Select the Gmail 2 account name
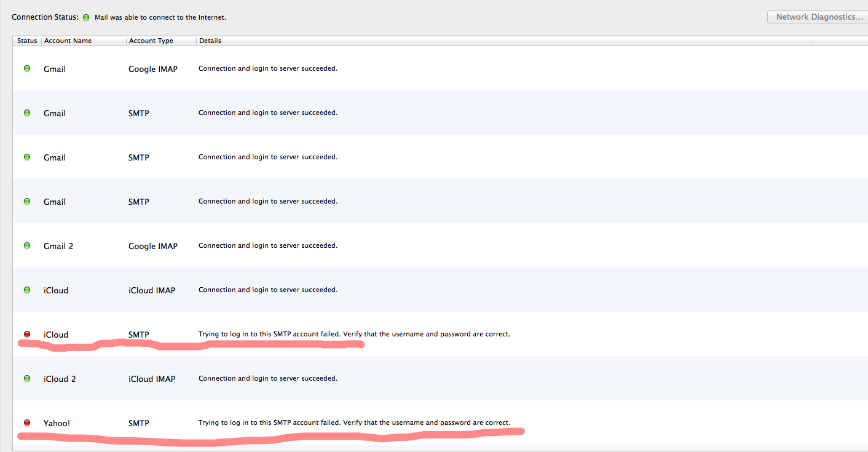 click(58, 246)
